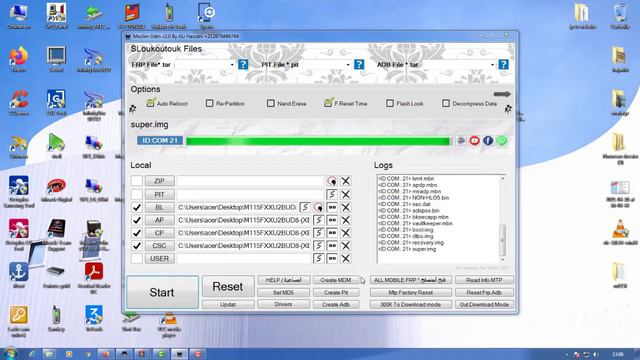Enable the Flash Lock checkbox
640x360 pixels.
click(390, 103)
